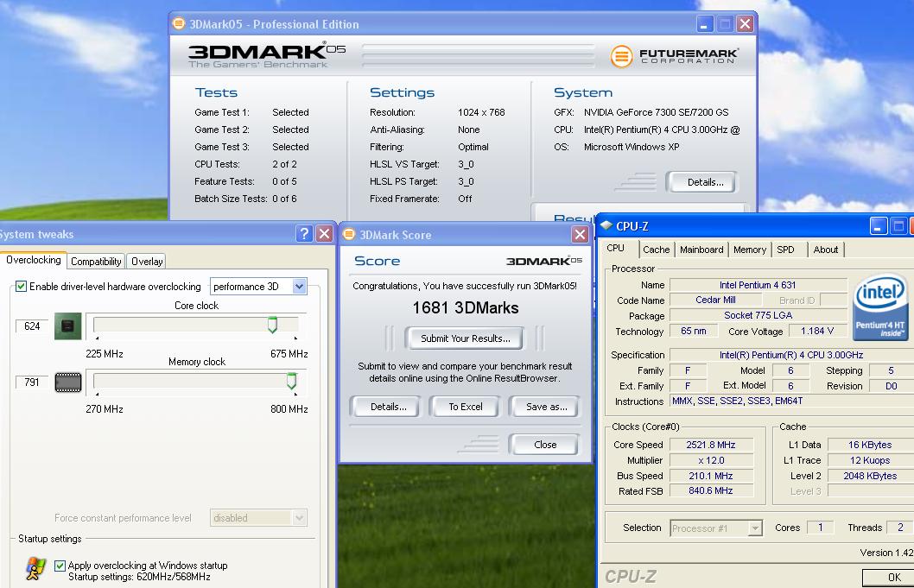Open the SPD tab in CPU-Z

(x=785, y=250)
